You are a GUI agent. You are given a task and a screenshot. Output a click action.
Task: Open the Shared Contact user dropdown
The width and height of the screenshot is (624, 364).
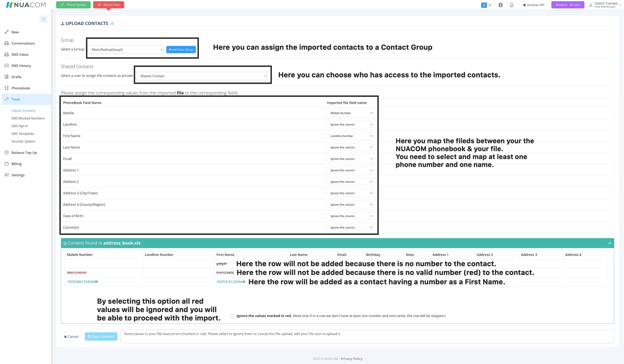[202, 76]
